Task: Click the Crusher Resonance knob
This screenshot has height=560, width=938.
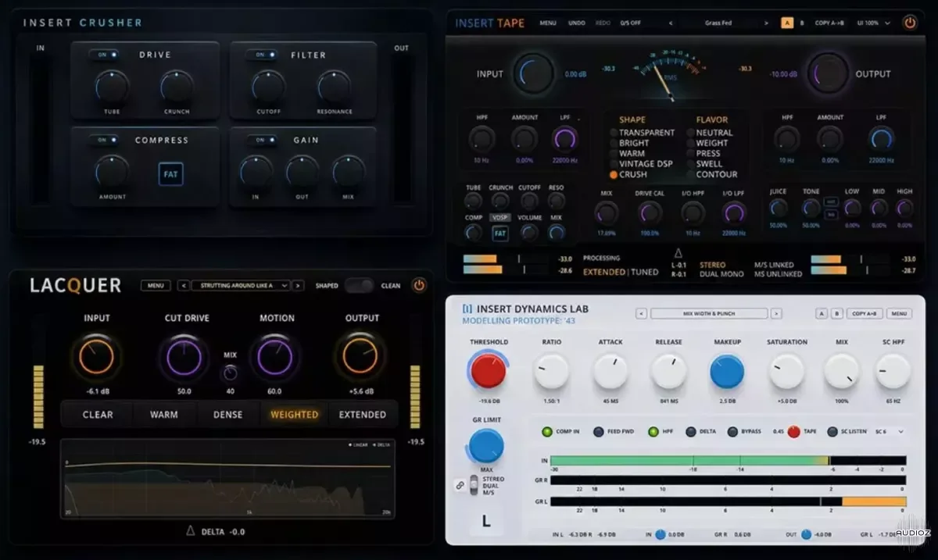Action: pos(334,86)
